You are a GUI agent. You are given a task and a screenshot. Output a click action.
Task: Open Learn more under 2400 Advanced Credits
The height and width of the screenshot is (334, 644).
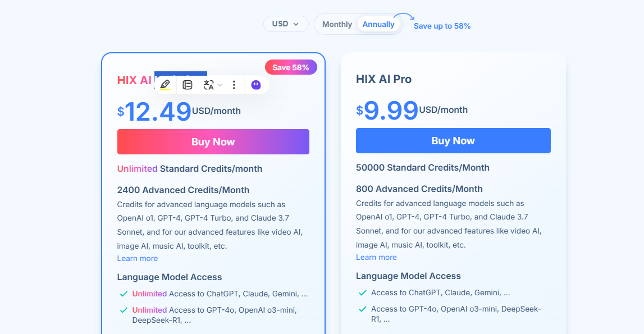137,258
